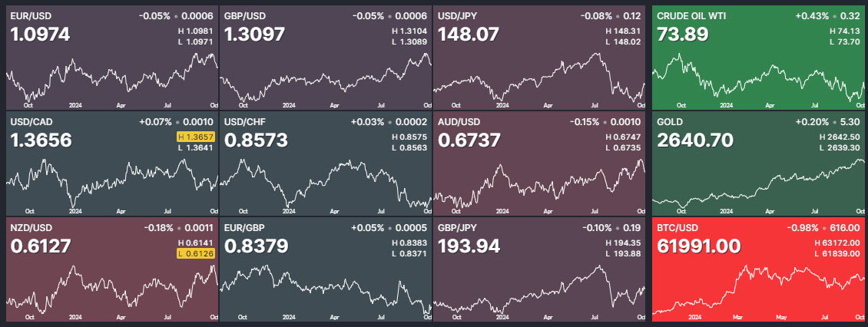Click the GOLD price chart line
The height and width of the screenshot is (327, 868).
(x=759, y=184)
